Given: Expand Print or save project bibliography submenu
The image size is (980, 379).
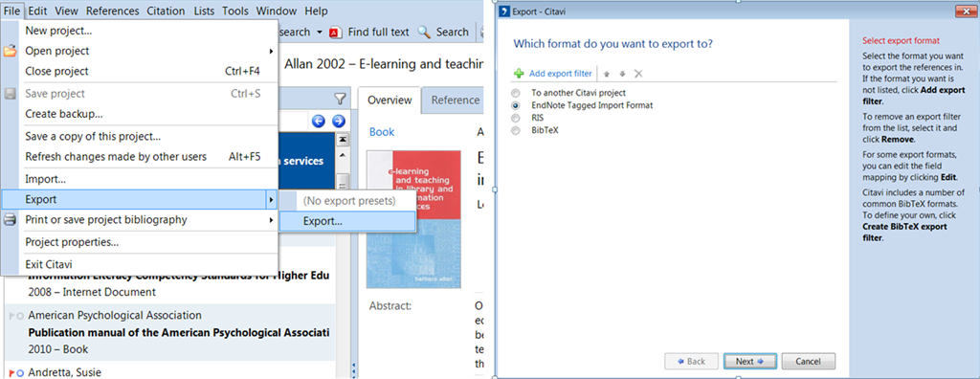Looking at the screenshot, I should point(140,220).
